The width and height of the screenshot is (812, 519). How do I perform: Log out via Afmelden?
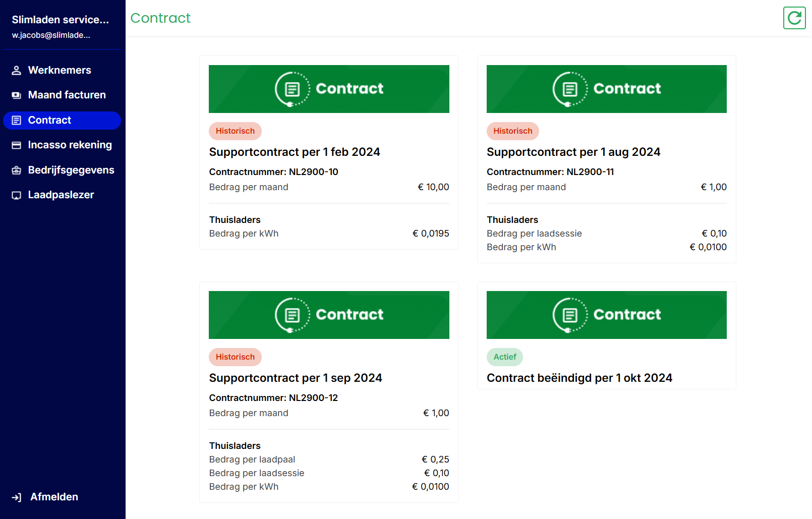click(54, 497)
